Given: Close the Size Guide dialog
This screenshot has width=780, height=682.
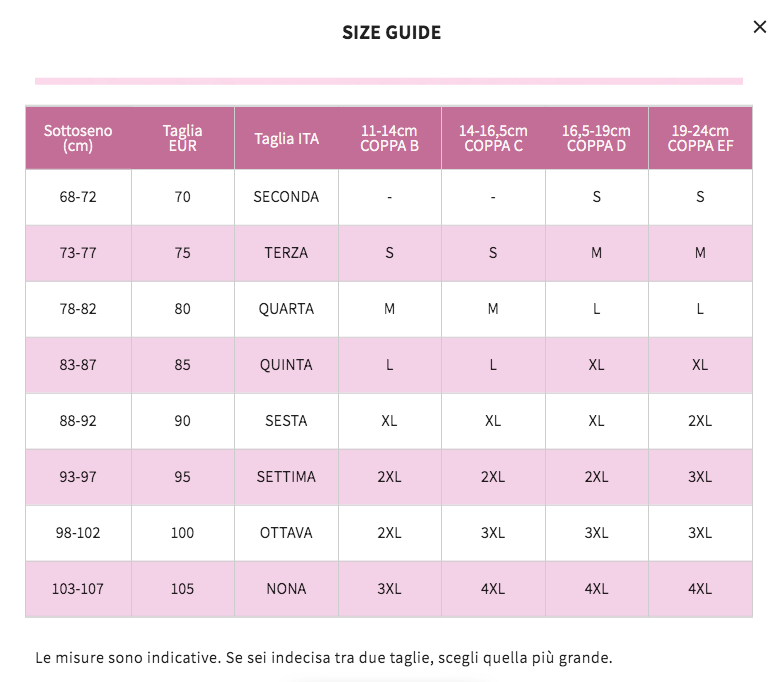Looking at the screenshot, I should [x=759, y=27].
